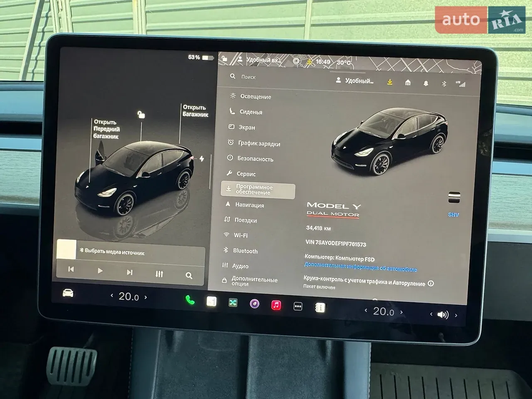
Task: Open the green crossed-arrows app icon
Action: point(233,303)
